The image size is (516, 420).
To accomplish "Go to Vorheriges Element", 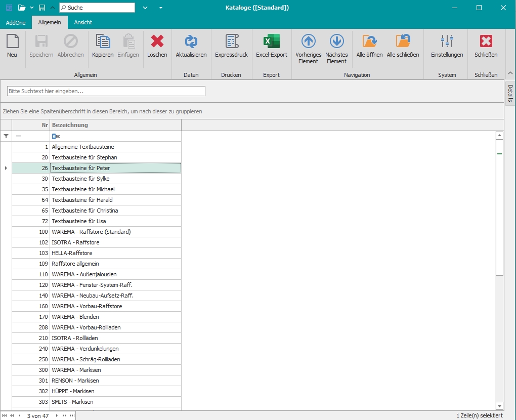I will click(x=308, y=41).
